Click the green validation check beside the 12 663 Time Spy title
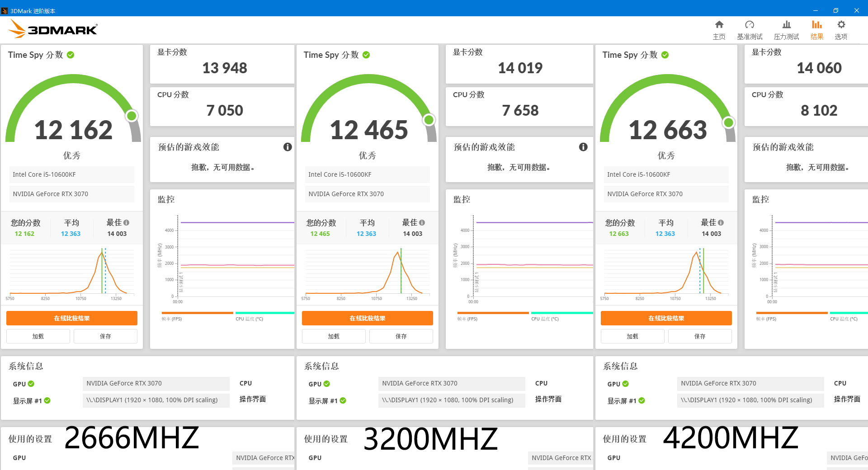The height and width of the screenshot is (470, 868). tap(665, 55)
